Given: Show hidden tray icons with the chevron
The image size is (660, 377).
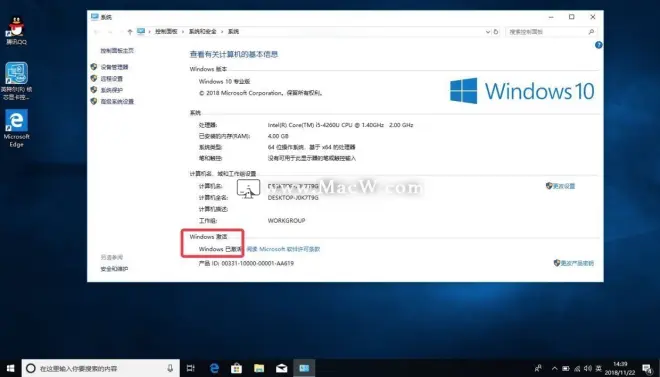Looking at the screenshot, I should 554,369.
